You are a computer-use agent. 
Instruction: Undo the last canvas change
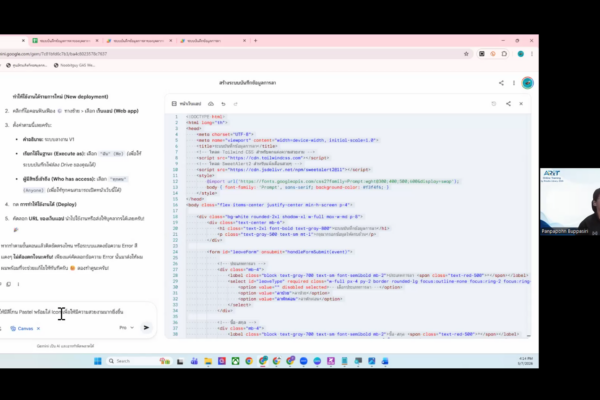[x=223, y=104]
